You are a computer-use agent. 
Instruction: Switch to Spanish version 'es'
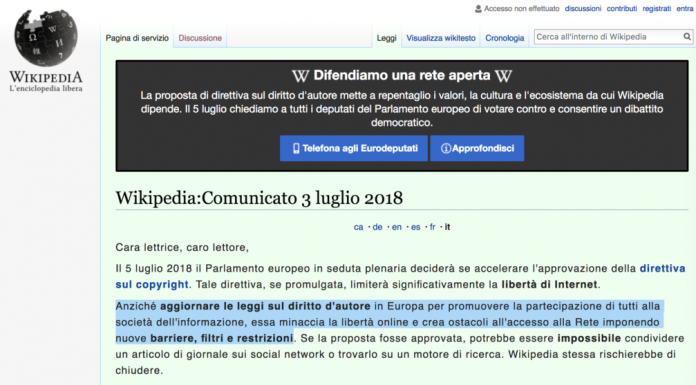415,227
